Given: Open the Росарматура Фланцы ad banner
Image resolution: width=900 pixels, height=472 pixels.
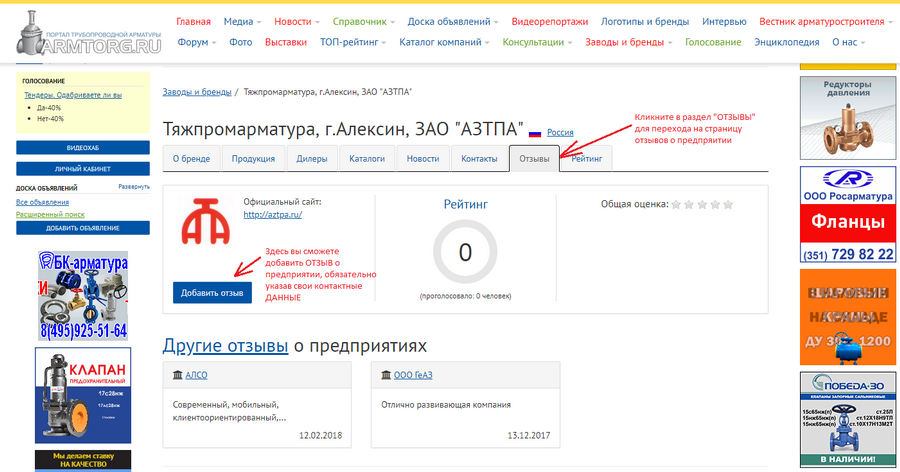Looking at the screenshot, I should (x=847, y=214).
